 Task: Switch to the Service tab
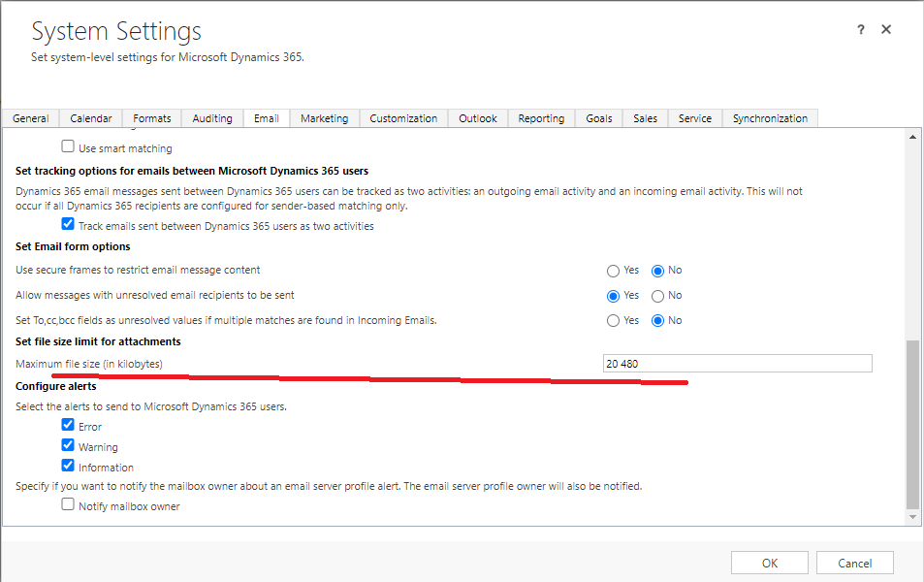[x=695, y=118]
